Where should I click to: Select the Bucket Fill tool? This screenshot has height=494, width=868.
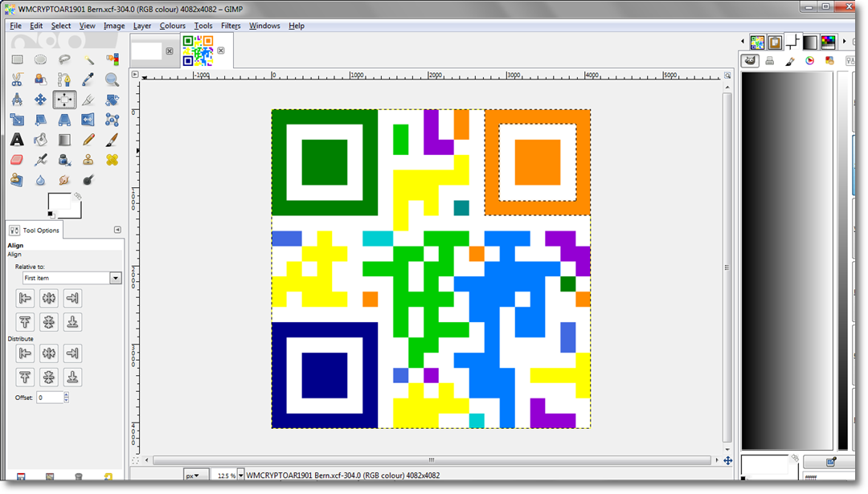[40, 140]
